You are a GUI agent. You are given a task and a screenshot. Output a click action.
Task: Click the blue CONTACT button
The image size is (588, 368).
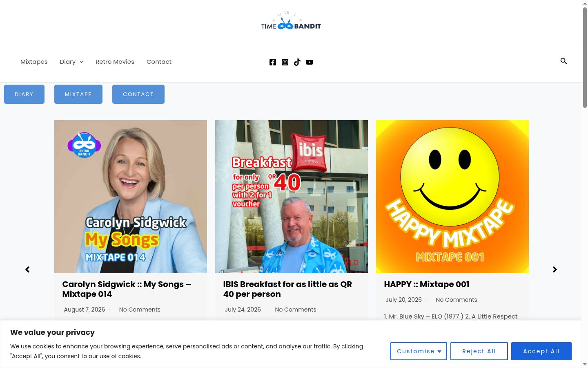tap(138, 94)
